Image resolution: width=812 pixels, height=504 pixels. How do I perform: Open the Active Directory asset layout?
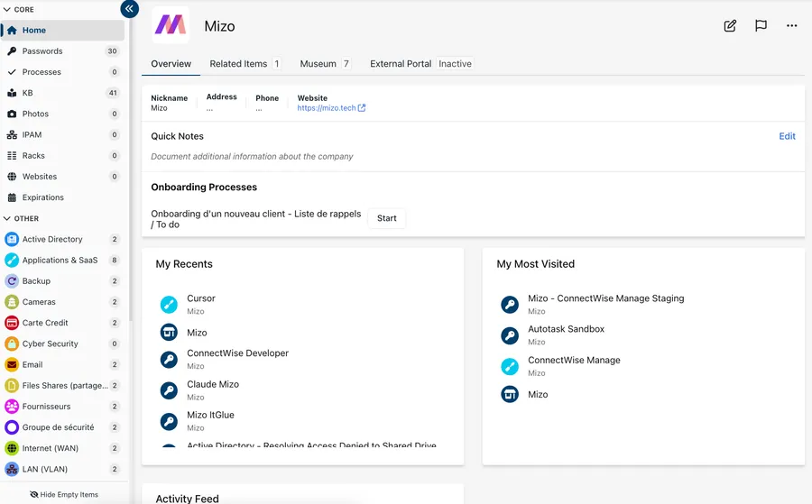click(62, 240)
